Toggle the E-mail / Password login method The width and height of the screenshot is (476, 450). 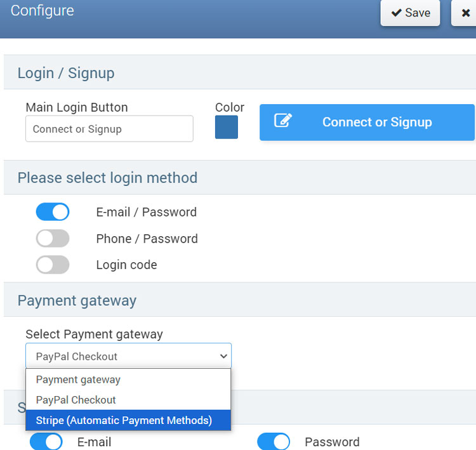tap(53, 212)
